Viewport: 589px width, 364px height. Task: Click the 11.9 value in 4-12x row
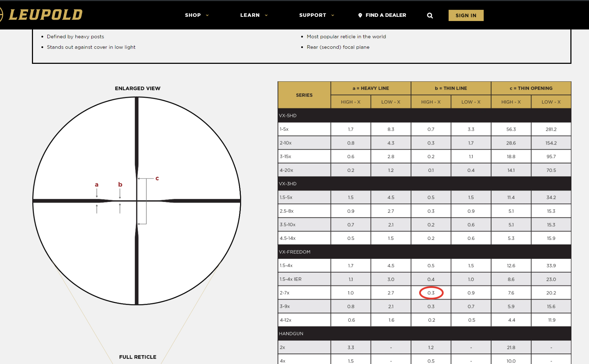[552, 320]
